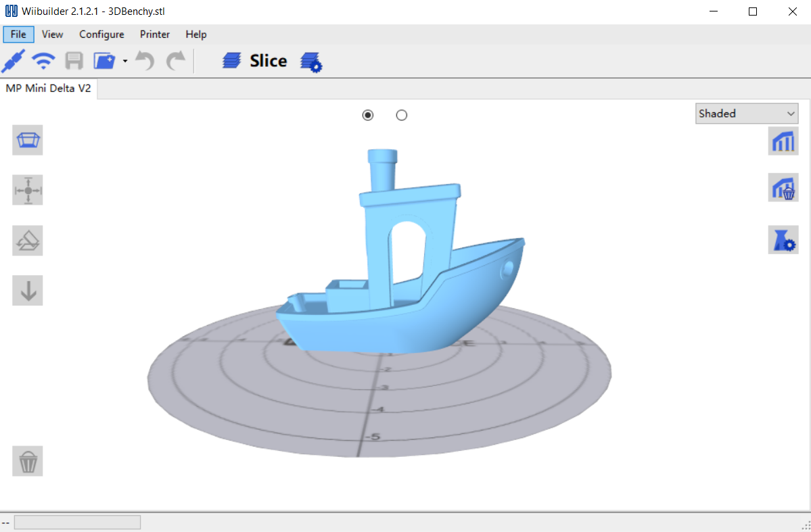The width and height of the screenshot is (811, 532).
Task: Open the support settings gear icon
Action: coord(783,240)
